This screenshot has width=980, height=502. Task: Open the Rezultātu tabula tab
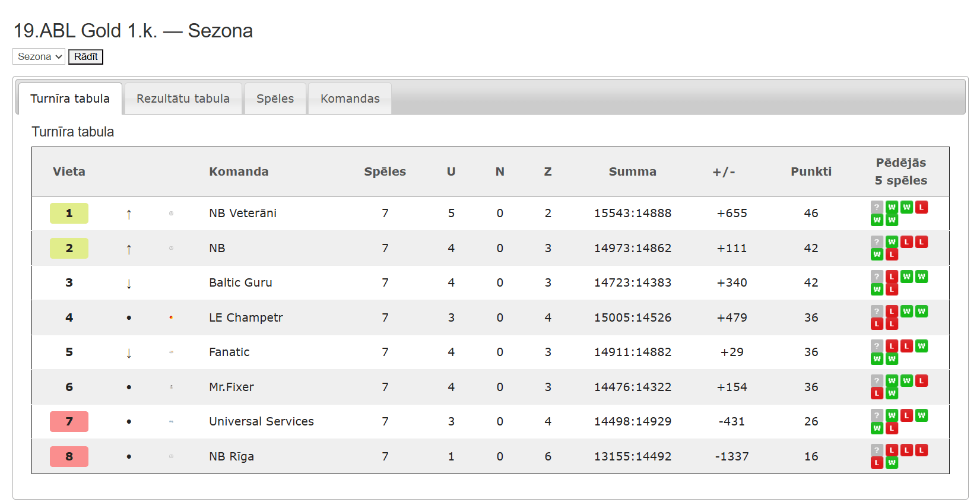[x=183, y=99]
